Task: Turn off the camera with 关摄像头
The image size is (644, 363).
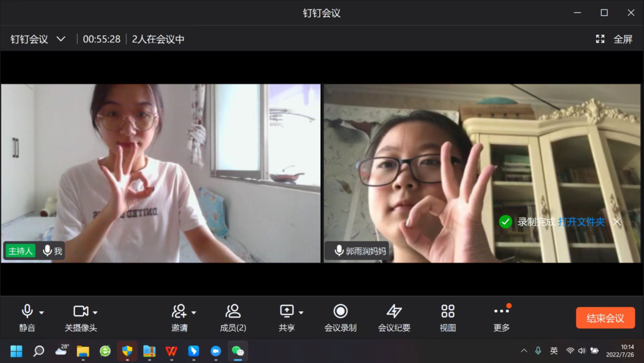Action: tap(80, 318)
